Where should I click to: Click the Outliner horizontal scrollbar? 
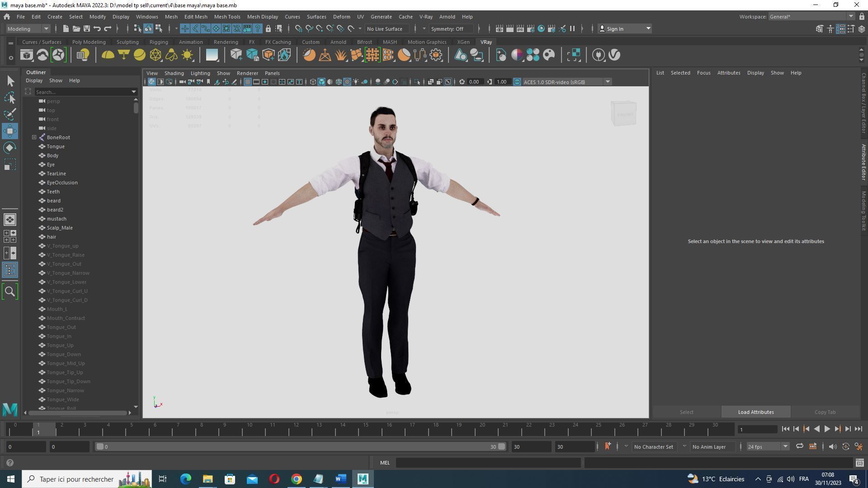78,413
